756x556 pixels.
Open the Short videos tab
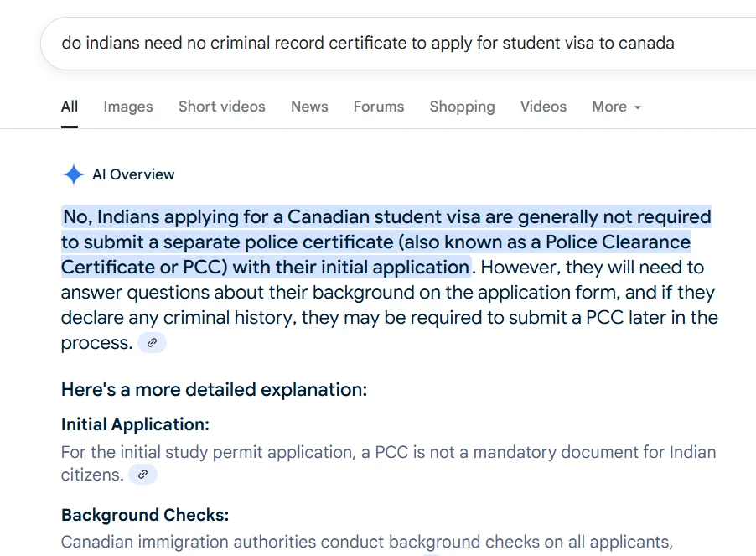click(x=221, y=107)
